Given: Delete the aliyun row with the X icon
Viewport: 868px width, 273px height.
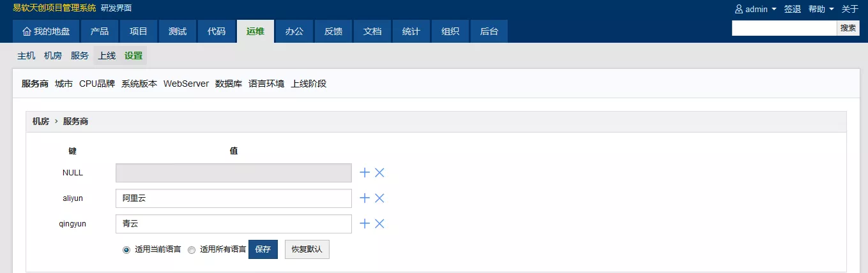Looking at the screenshot, I should click(379, 198).
